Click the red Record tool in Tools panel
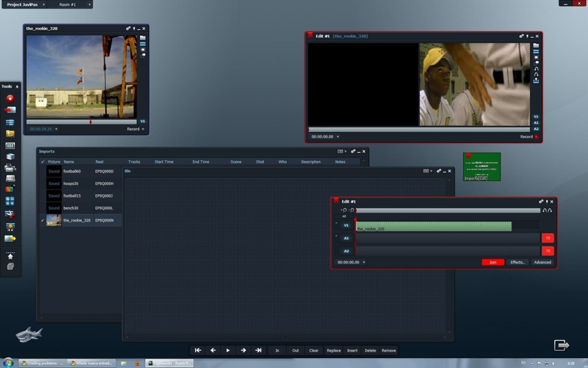Image resolution: width=588 pixels, height=368 pixels. click(10, 99)
